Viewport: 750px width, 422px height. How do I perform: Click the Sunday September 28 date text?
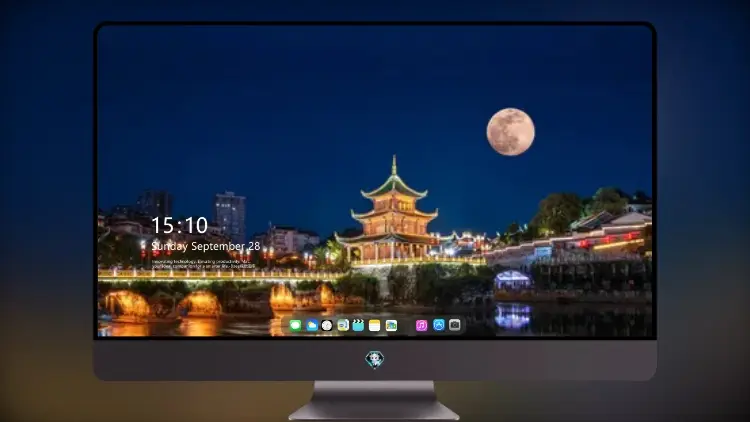[206, 246]
